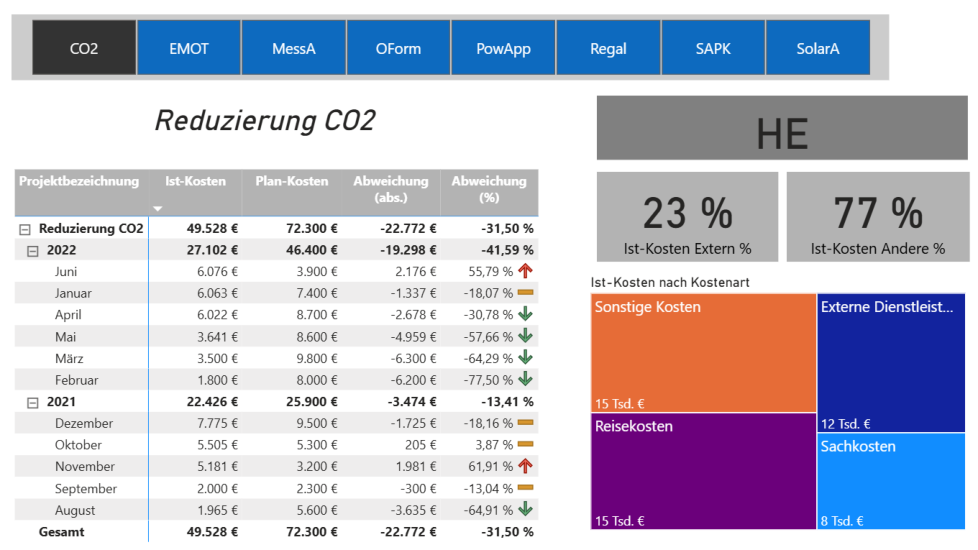Click the green down arrow for August
Viewport: 978px width, 550px height.
pos(526,510)
